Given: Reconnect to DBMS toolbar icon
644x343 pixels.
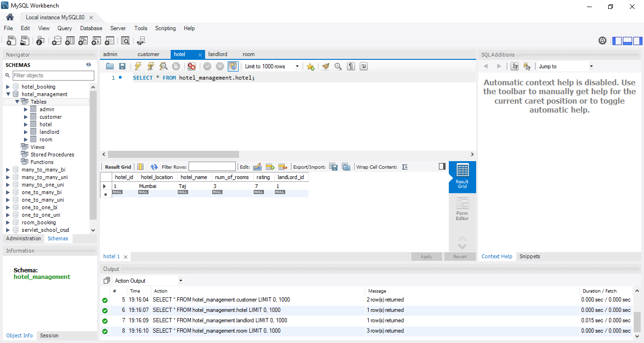Looking at the screenshot, I should click(x=141, y=41).
